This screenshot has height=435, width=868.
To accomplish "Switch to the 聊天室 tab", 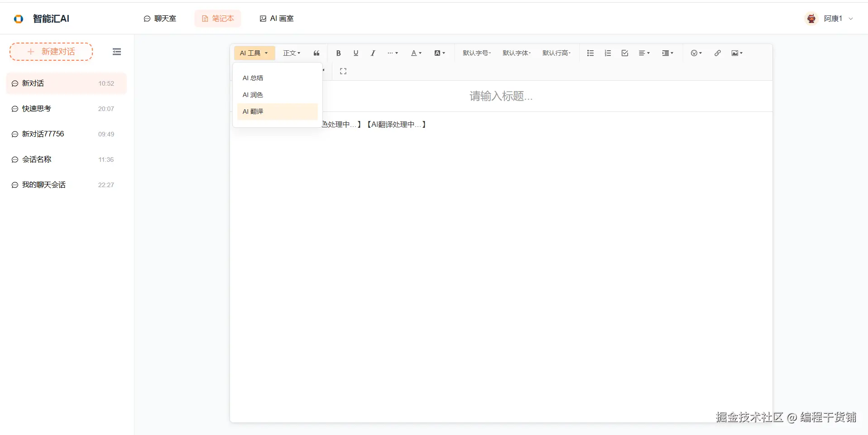I will pos(160,19).
